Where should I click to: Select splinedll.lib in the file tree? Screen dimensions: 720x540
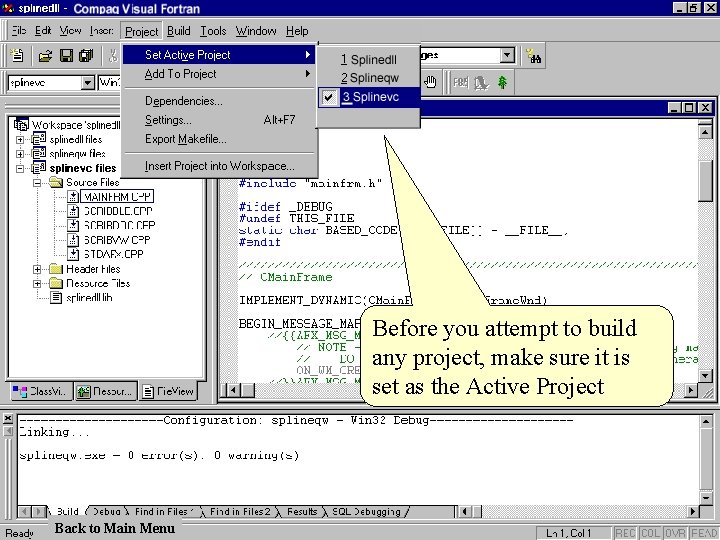pyautogui.click(x=89, y=298)
